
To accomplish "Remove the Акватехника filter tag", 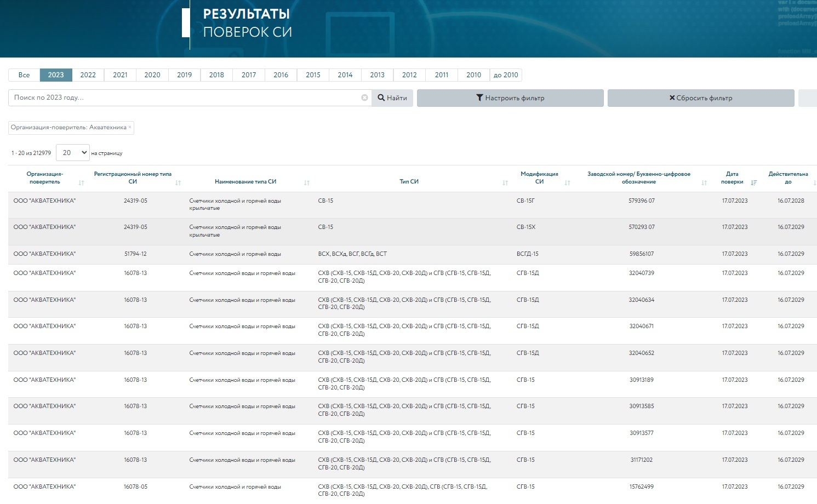I will click(130, 127).
